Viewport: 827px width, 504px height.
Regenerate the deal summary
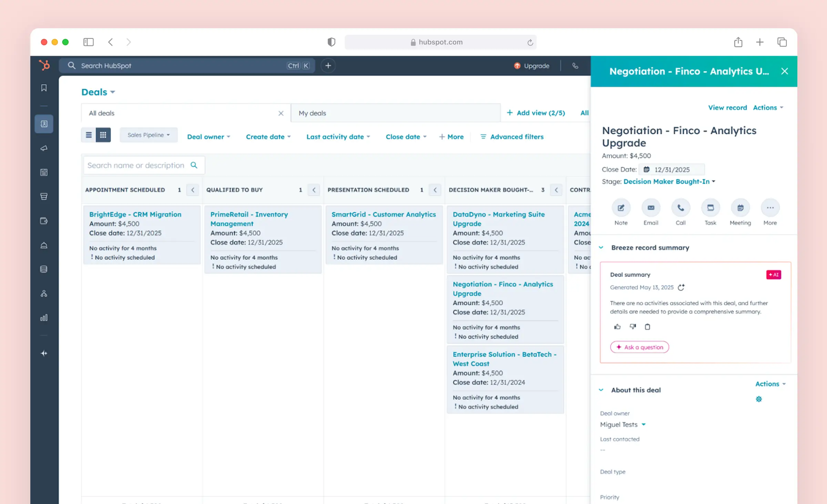681,287
